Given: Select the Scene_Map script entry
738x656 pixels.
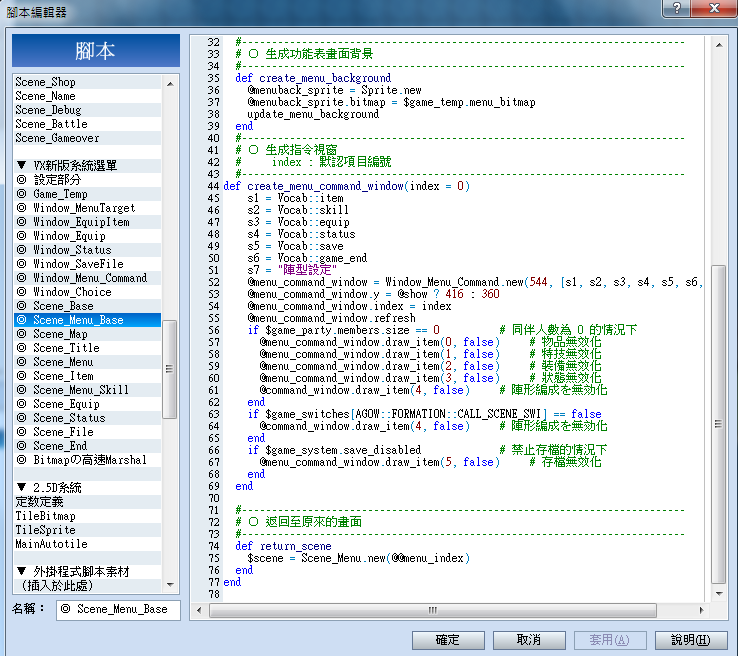Looking at the screenshot, I should [88, 334].
